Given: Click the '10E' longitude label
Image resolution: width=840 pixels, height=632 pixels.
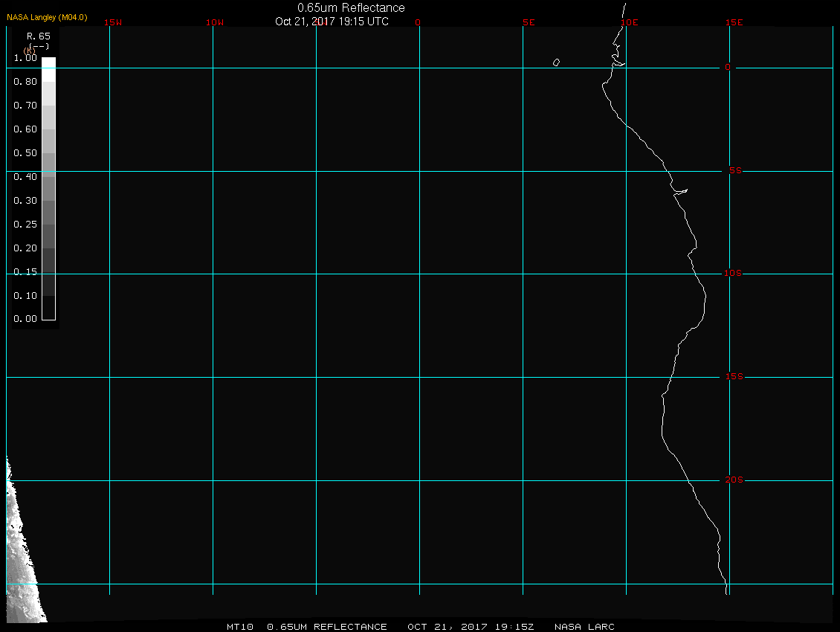Looking at the screenshot, I should (630, 22).
